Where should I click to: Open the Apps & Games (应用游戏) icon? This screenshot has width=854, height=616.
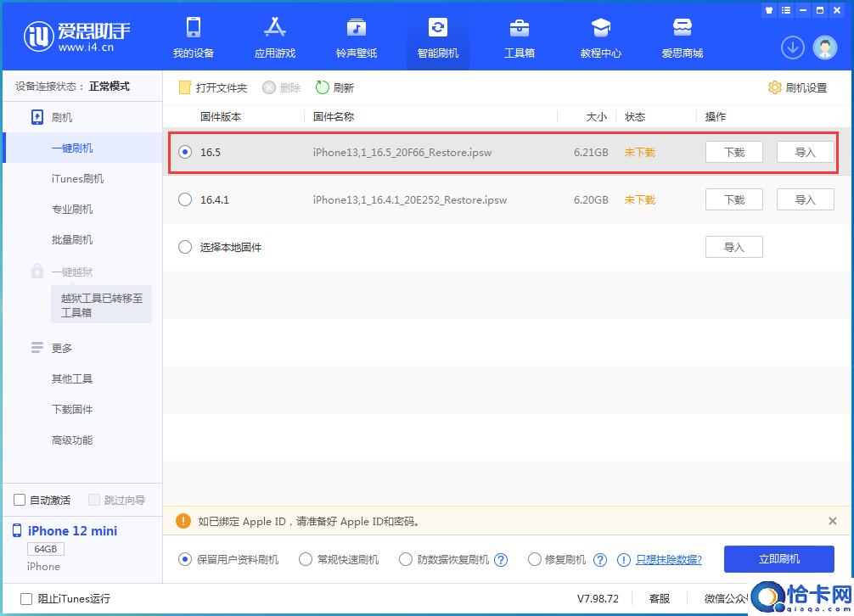274,26
